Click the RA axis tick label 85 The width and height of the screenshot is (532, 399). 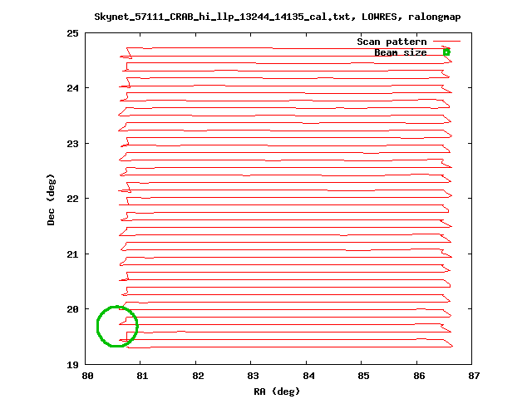click(x=363, y=376)
